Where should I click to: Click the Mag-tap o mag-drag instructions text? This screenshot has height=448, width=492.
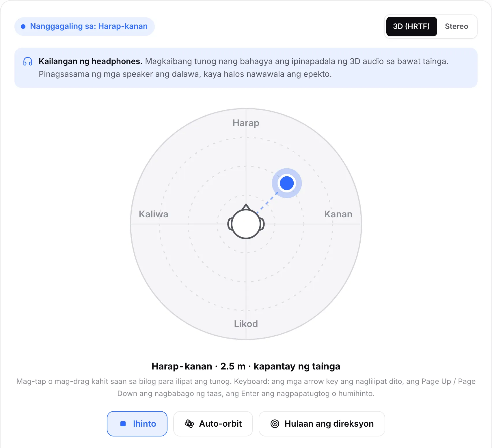click(246, 387)
